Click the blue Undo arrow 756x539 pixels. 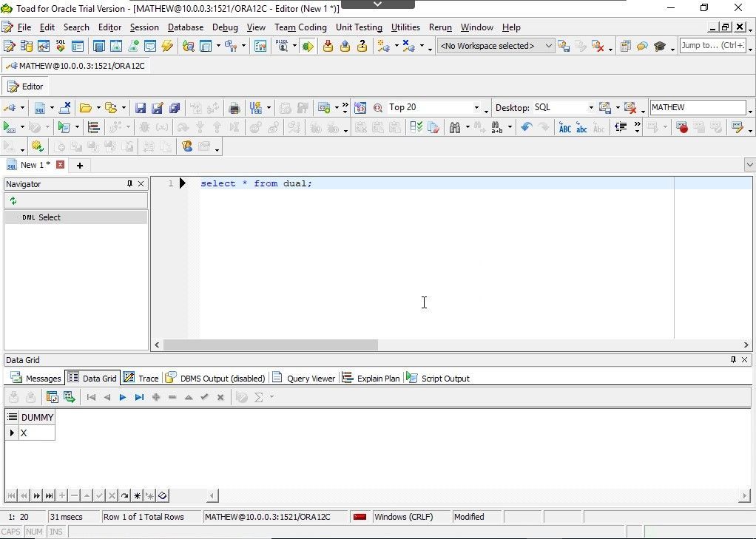point(526,127)
